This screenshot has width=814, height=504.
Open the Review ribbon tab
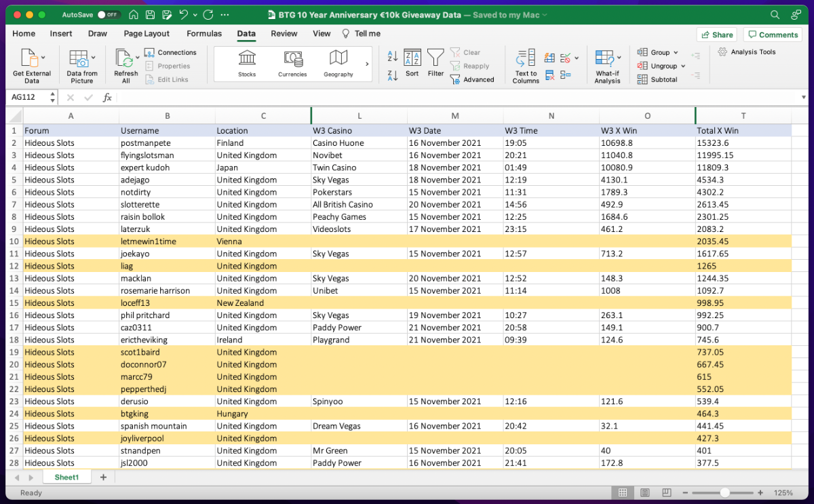click(x=284, y=33)
